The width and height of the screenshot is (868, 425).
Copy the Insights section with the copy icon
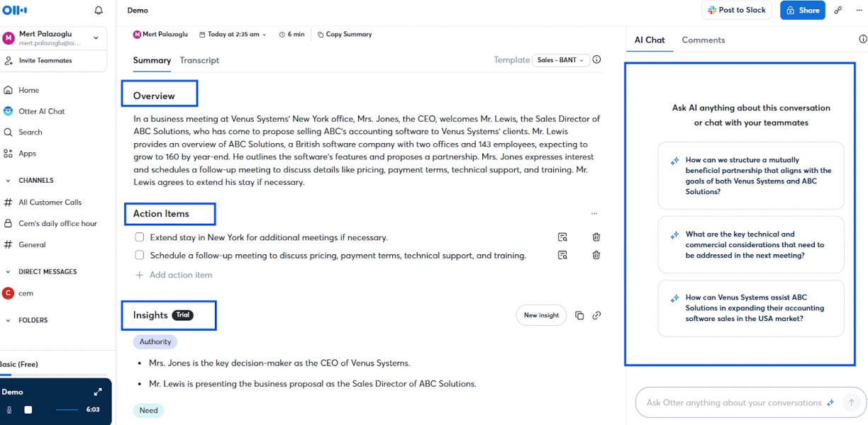[579, 315]
